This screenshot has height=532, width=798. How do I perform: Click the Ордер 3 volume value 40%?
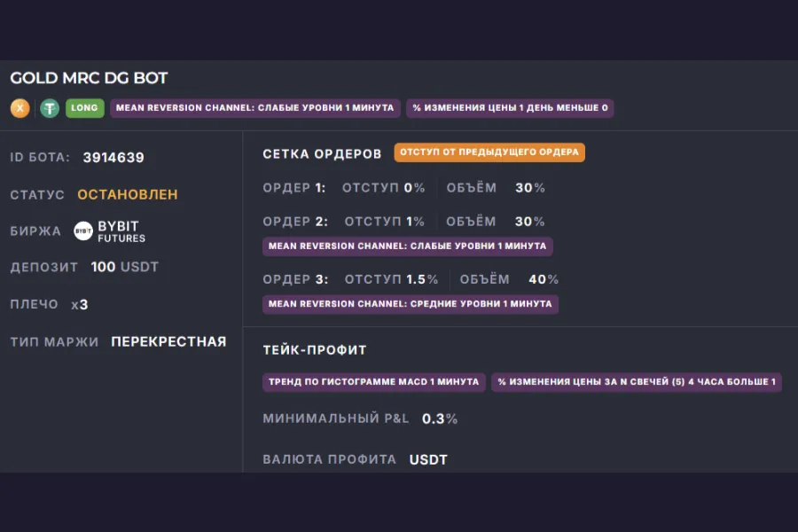[544, 279]
